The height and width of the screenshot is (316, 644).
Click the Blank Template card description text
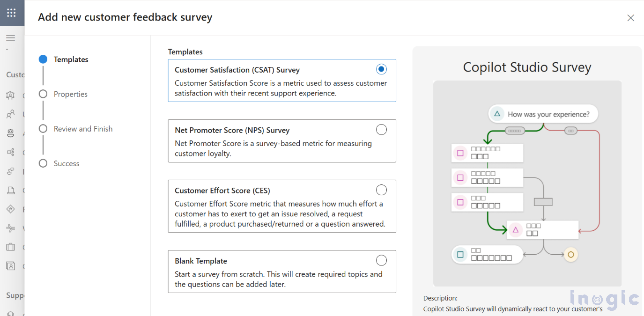[x=278, y=279]
